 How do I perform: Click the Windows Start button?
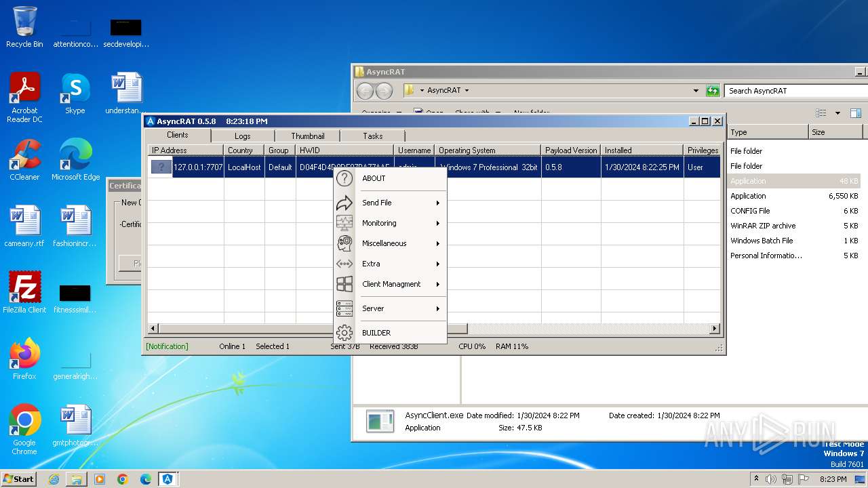click(x=18, y=479)
